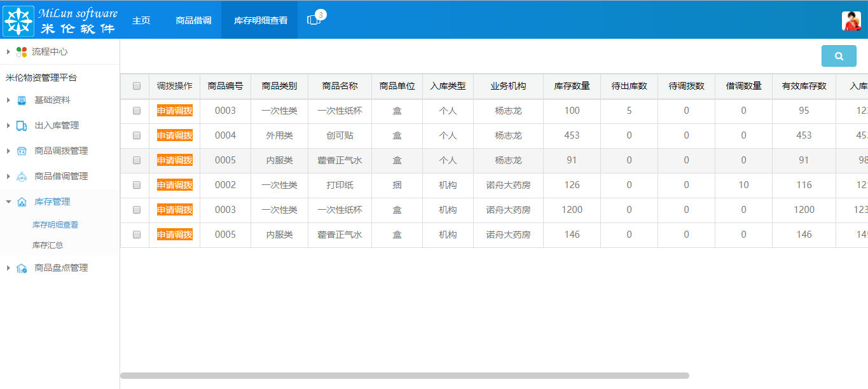The image size is (868, 389).
Task: Select the 基础资料 sidebar icon
Action: coord(22,100)
